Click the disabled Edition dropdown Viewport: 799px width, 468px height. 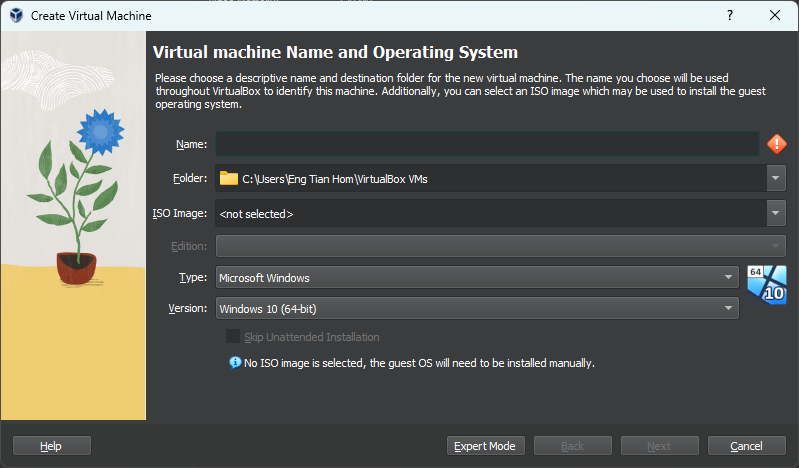click(500, 246)
